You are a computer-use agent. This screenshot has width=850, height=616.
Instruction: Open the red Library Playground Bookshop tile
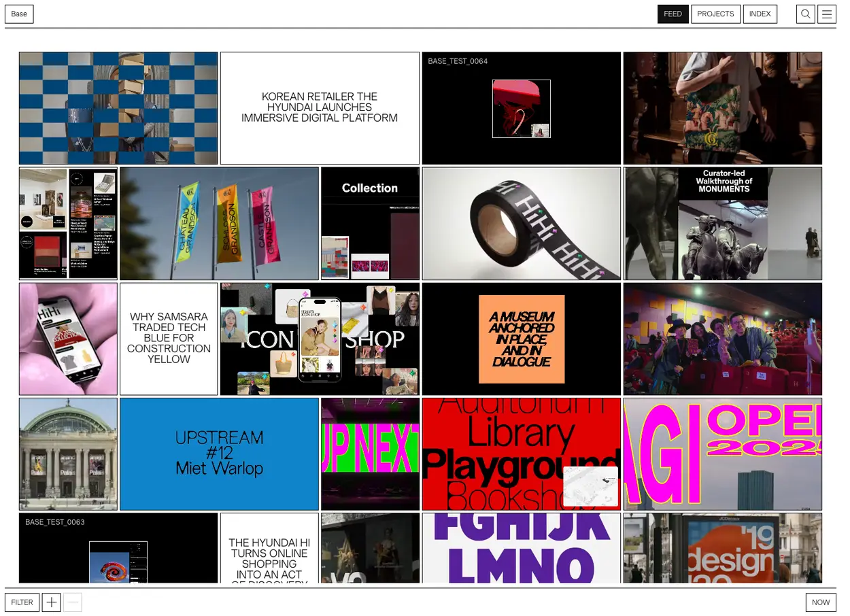click(x=522, y=454)
